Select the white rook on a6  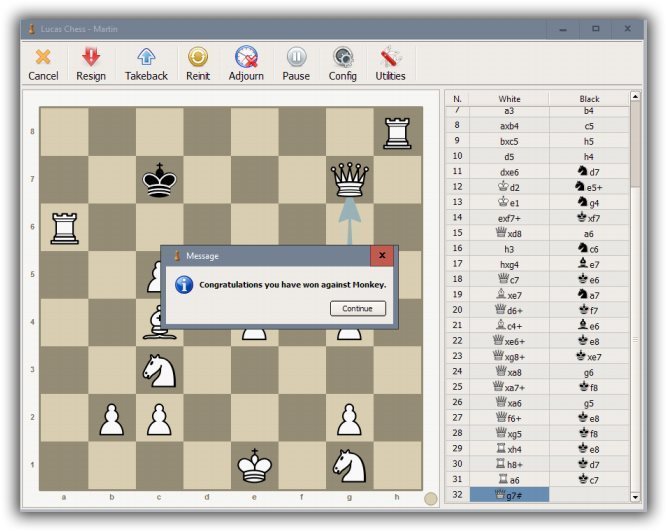(x=65, y=228)
